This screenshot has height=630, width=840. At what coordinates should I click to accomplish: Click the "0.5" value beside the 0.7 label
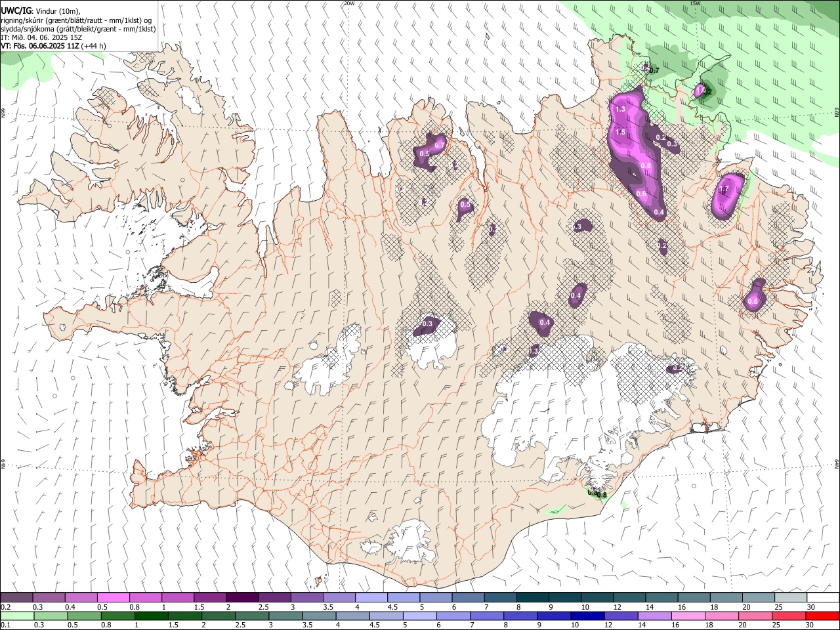point(425,154)
